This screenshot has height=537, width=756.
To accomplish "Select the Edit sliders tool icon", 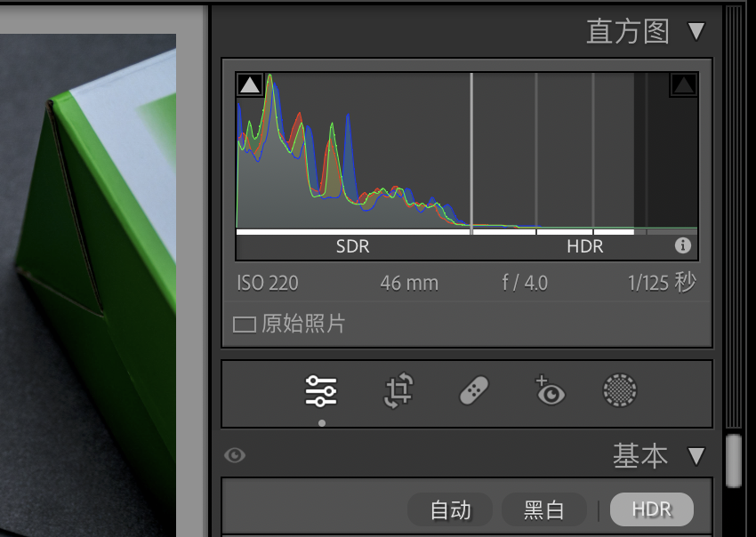I will click(321, 391).
